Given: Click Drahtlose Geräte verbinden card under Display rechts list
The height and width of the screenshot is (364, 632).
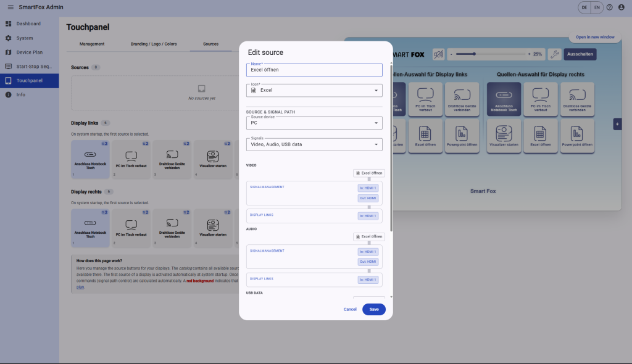Looking at the screenshot, I should (172, 228).
